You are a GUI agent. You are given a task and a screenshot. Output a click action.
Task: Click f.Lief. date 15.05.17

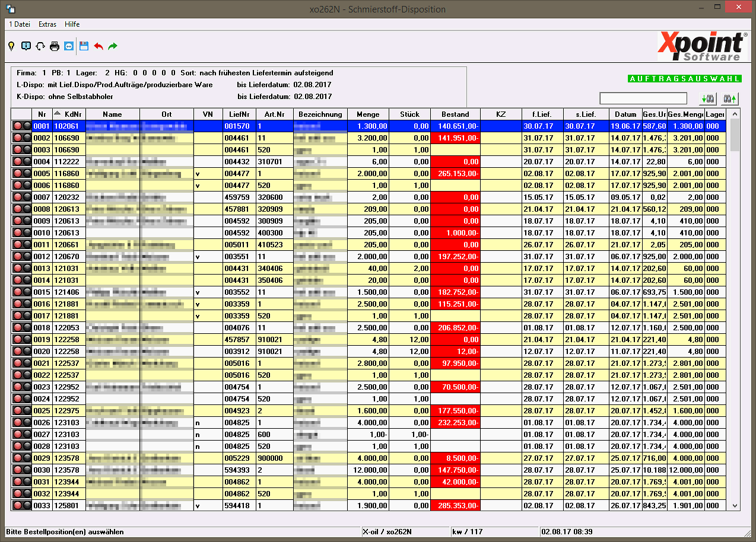542,197
